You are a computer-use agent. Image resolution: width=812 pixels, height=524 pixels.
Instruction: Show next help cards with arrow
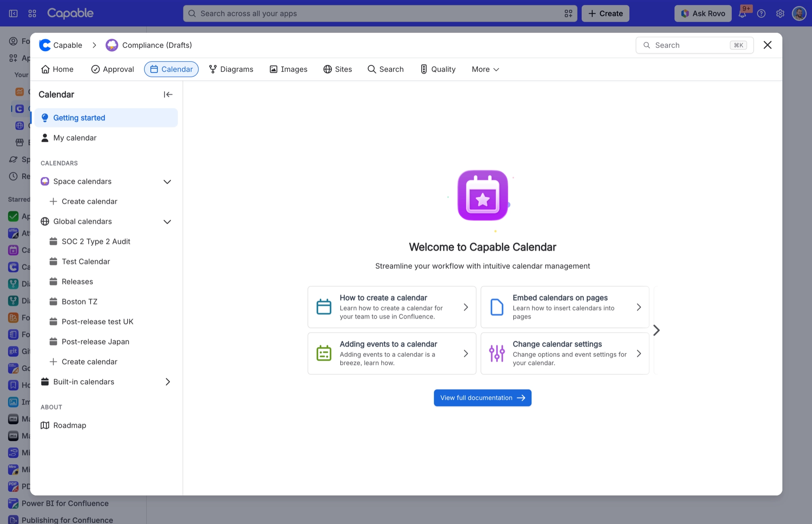(x=656, y=330)
